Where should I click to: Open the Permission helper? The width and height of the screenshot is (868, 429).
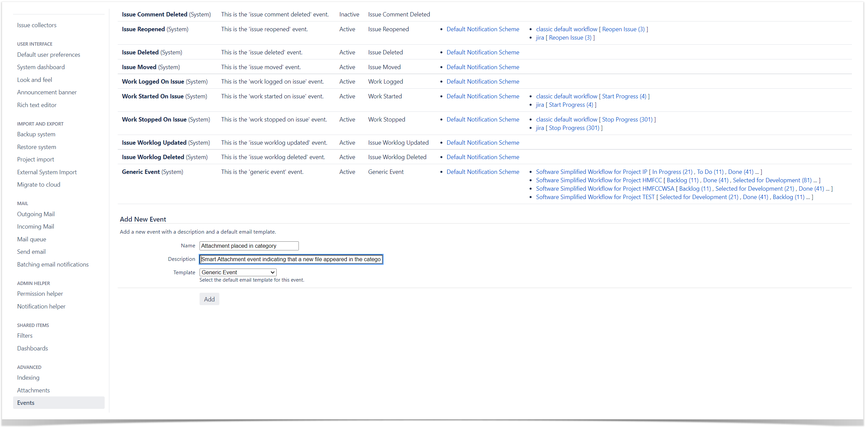click(x=40, y=294)
